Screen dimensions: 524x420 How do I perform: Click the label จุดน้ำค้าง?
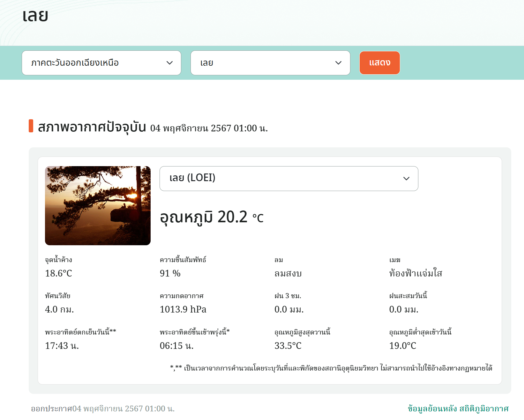pyautogui.click(x=59, y=259)
